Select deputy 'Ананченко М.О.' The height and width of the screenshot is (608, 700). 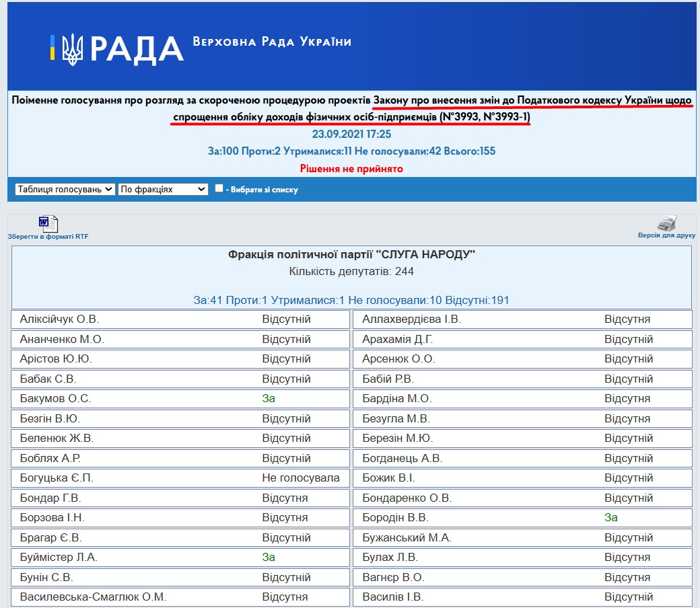62,340
